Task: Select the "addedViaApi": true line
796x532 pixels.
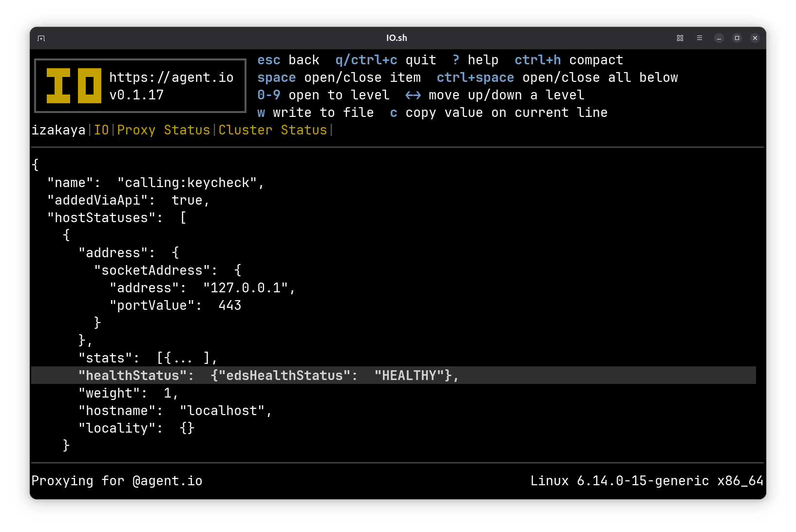Action: point(129,200)
